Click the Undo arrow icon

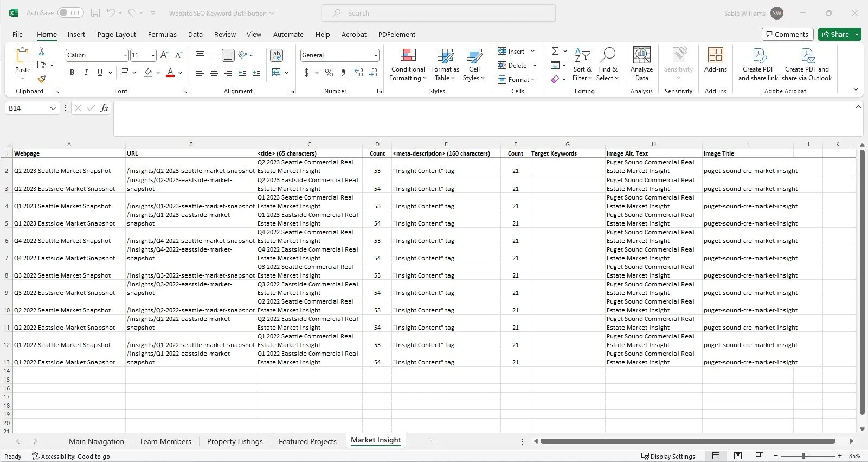pyautogui.click(x=111, y=13)
